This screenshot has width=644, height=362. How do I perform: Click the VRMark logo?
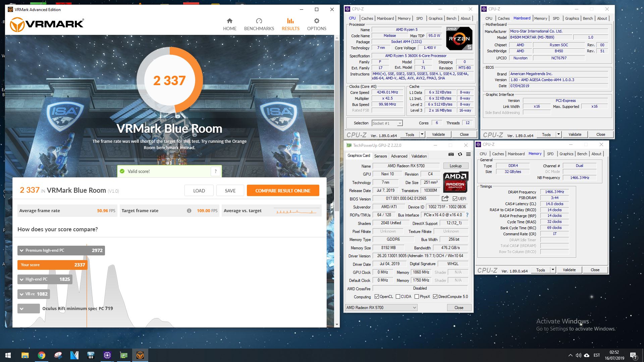[47, 24]
